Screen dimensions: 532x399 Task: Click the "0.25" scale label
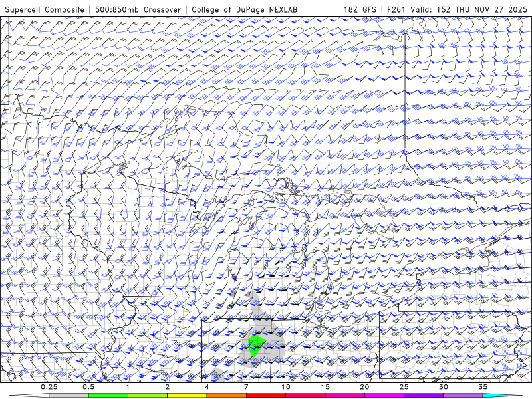(x=49, y=387)
